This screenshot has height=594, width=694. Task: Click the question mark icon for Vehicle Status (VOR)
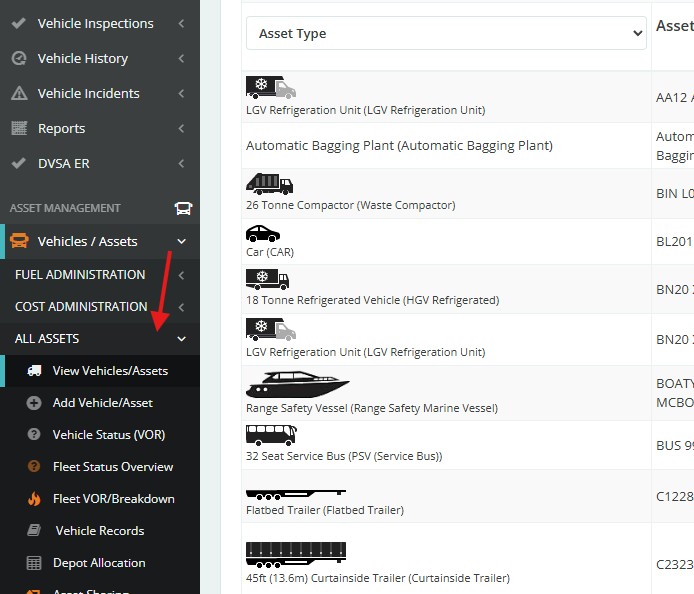click(34, 434)
